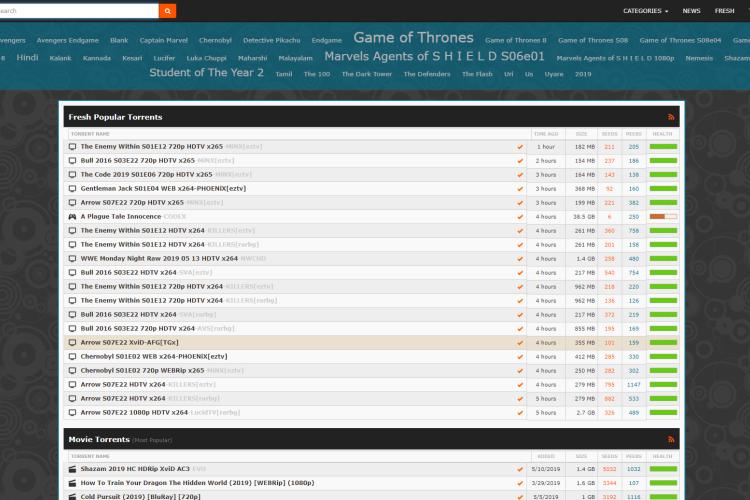
Task: Click the Fresh Popular Torrents heading
Action: pos(115,117)
